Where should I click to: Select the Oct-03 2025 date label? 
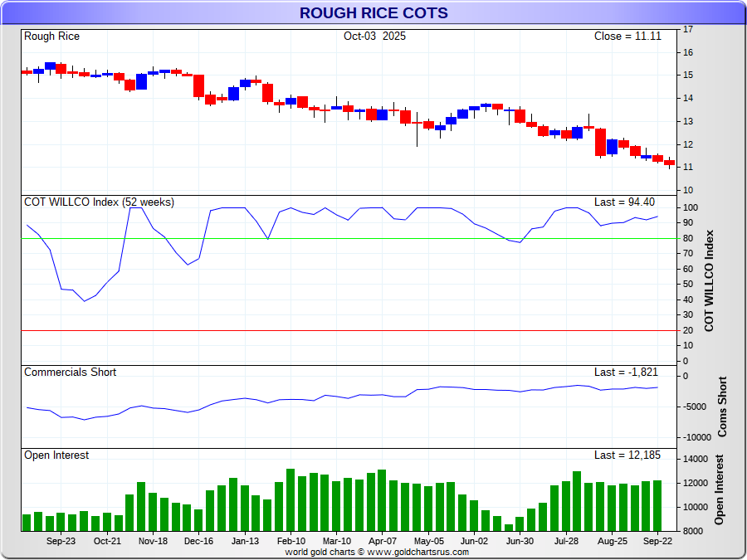click(374, 37)
